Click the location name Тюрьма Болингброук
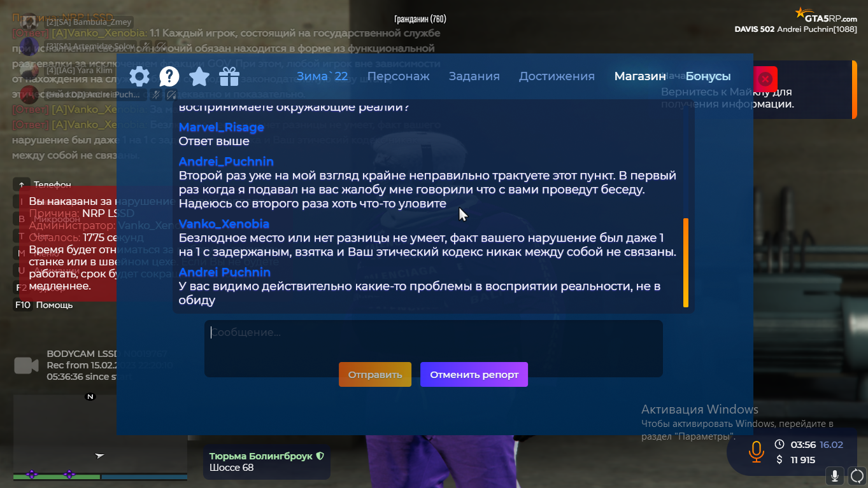The height and width of the screenshot is (488, 868). coord(261,456)
